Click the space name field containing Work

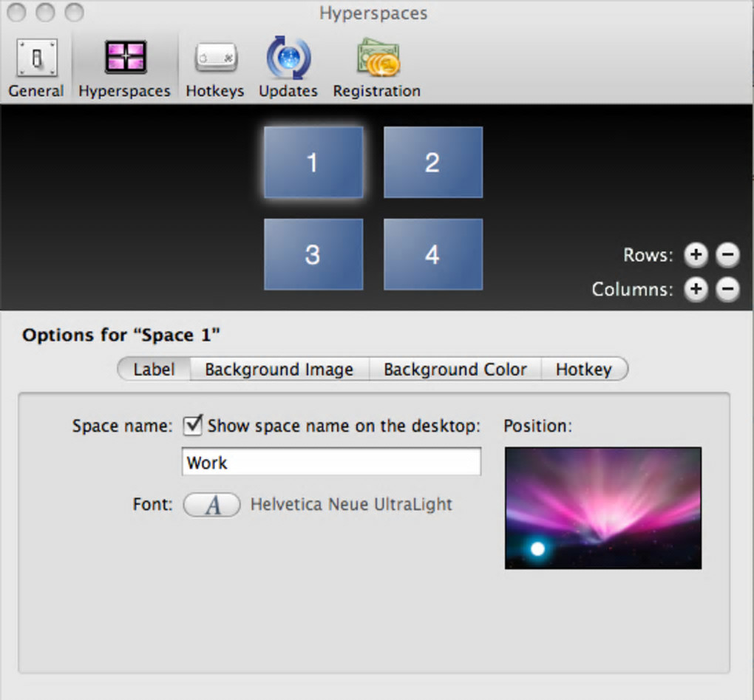(331, 462)
